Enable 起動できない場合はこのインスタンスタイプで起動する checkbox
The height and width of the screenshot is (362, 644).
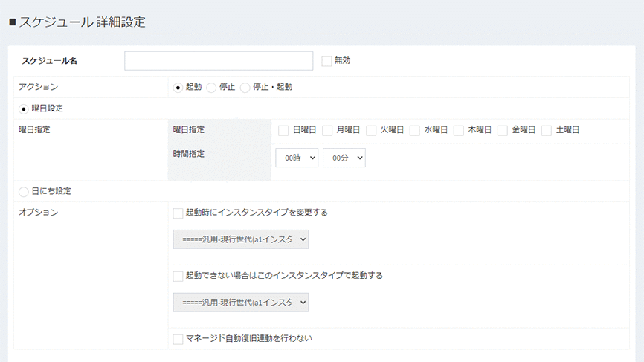click(x=178, y=277)
